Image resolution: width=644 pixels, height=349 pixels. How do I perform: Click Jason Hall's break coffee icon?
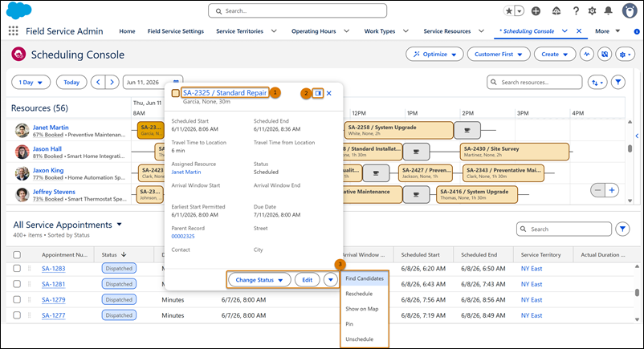click(x=416, y=152)
